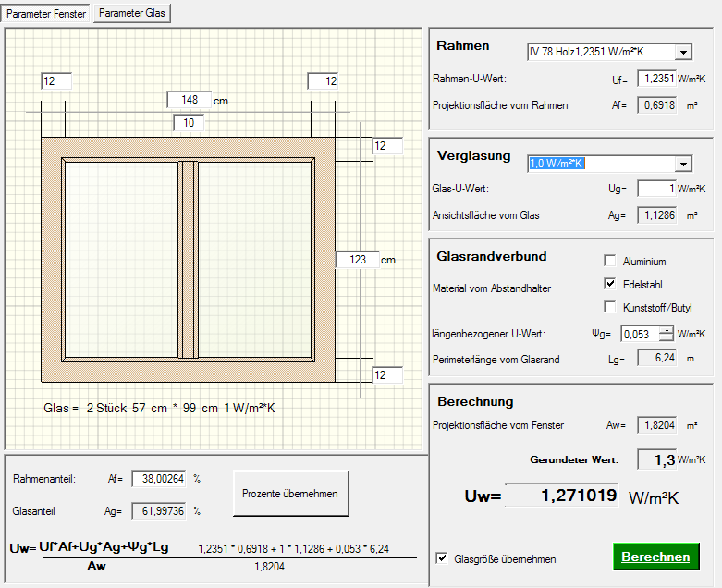Click the window width field showing 148
722x588 pixels.
(x=189, y=100)
